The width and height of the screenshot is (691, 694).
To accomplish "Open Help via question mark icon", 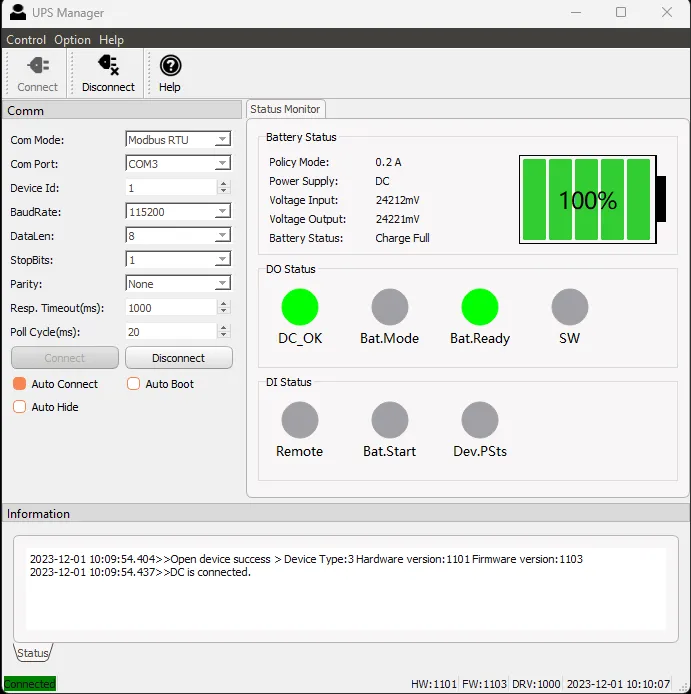I will [x=170, y=66].
